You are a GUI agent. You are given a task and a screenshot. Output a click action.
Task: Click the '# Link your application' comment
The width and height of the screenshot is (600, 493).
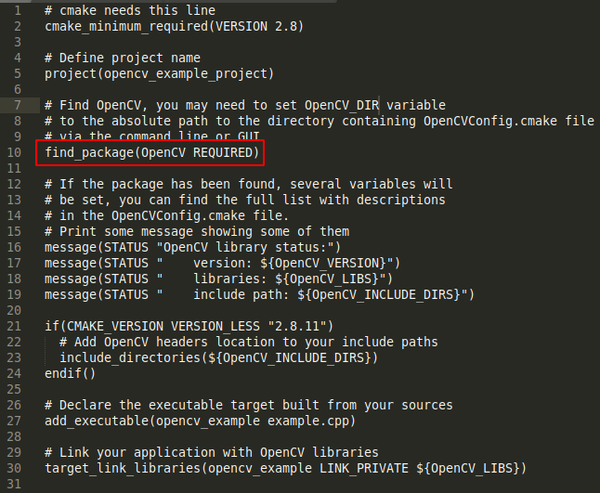211,453
